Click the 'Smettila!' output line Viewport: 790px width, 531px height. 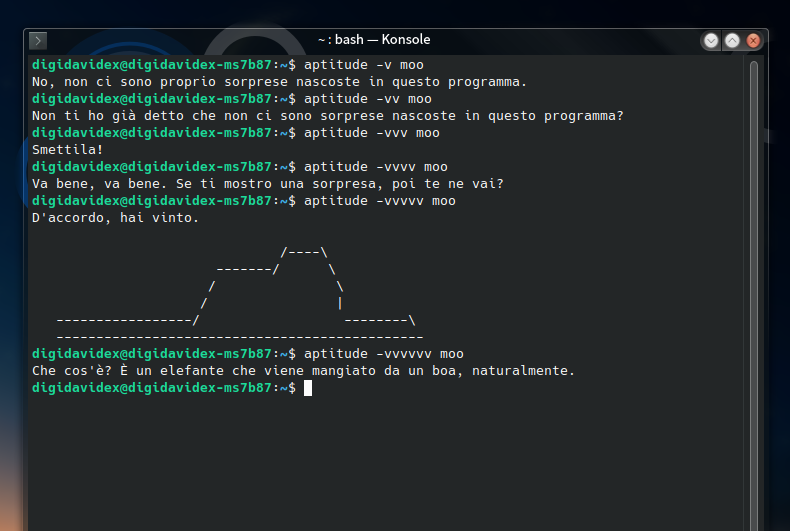[x=68, y=150]
